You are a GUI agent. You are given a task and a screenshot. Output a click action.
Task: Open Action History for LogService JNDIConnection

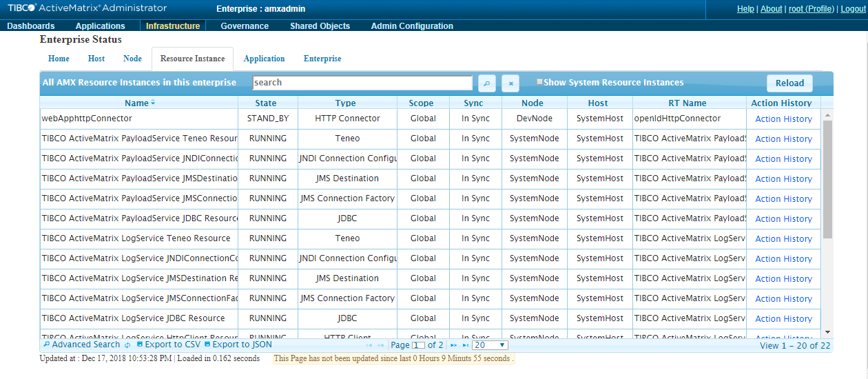tap(783, 258)
